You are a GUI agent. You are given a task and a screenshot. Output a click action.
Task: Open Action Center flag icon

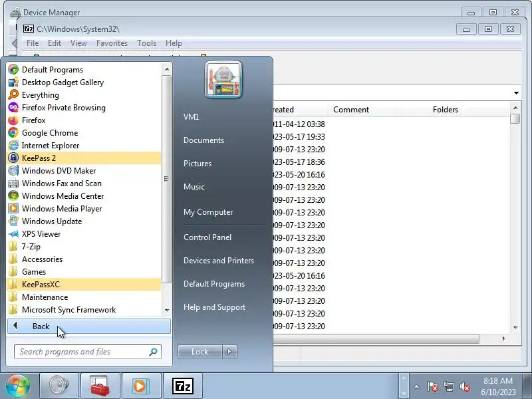pos(433,386)
